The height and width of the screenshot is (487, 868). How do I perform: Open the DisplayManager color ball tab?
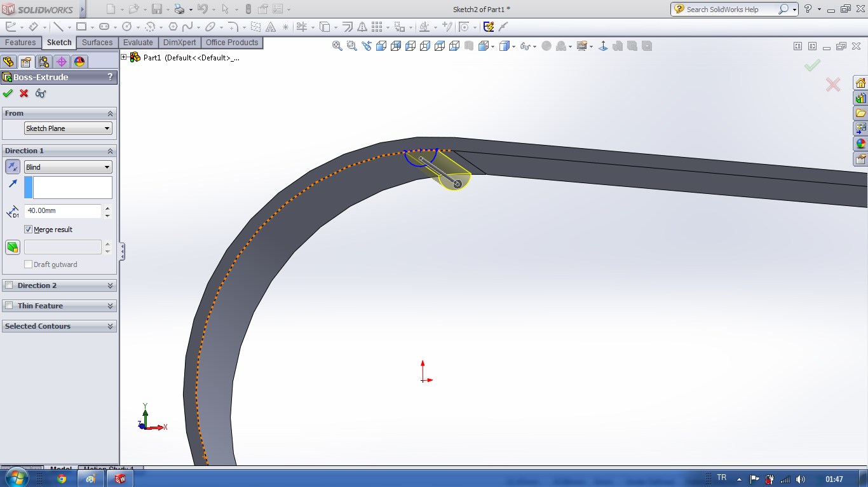pos(79,62)
